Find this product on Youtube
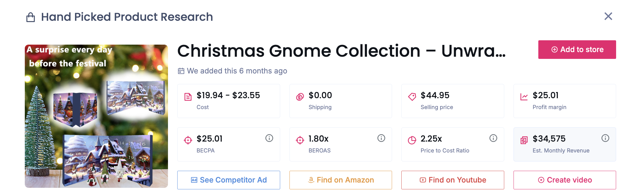644x194 pixels. tap(452, 180)
